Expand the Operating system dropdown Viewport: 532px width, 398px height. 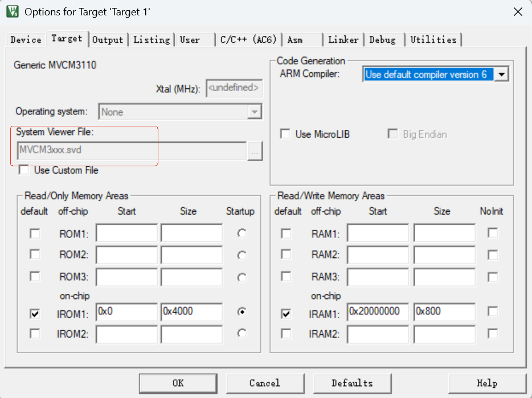(x=255, y=112)
